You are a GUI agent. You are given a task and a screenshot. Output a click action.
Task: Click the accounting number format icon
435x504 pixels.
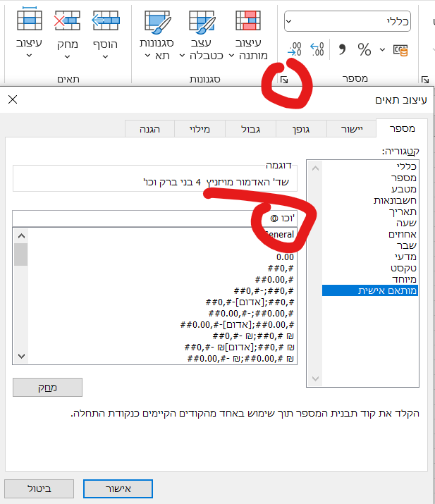400,50
